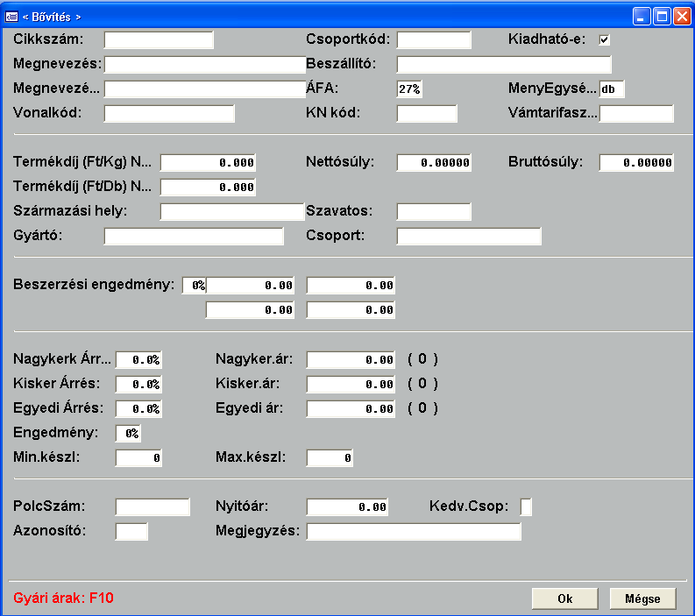
Task: Click the Engedmény 0% field
Action: pos(128,434)
